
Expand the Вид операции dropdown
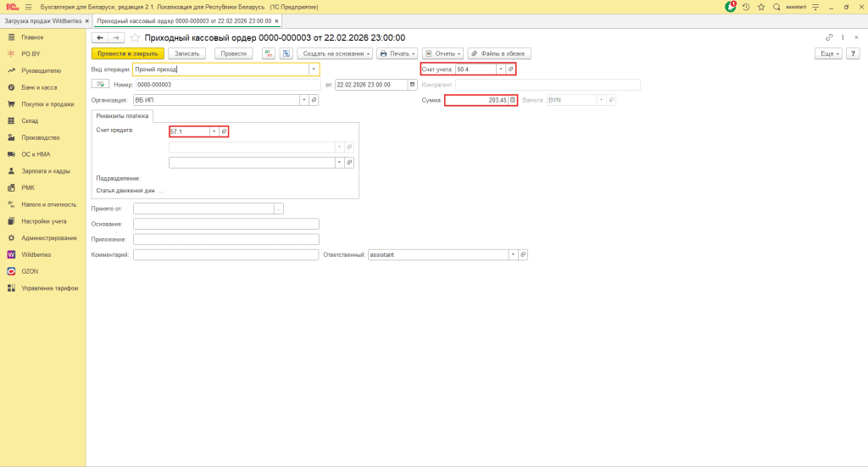pyautogui.click(x=314, y=69)
